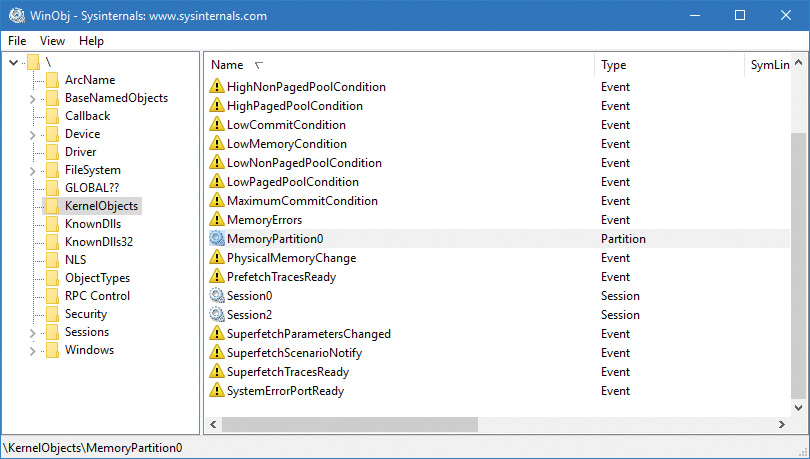Viewport: 810px width, 459px height.
Task: Expand the BaseNamedObjects tree node
Action: (32, 99)
